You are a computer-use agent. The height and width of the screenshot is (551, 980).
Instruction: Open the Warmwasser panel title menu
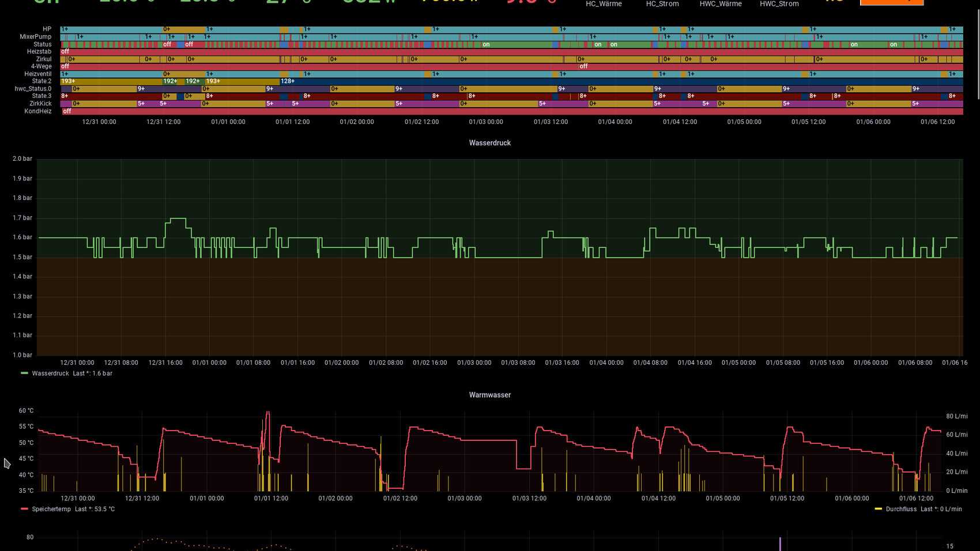[x=489, y=395]
